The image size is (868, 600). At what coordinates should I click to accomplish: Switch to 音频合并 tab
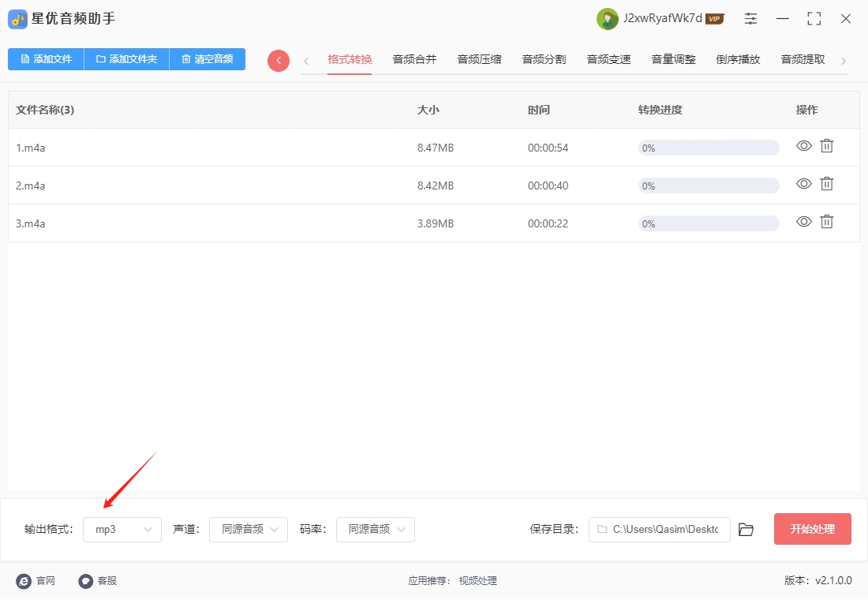(414, 59)
